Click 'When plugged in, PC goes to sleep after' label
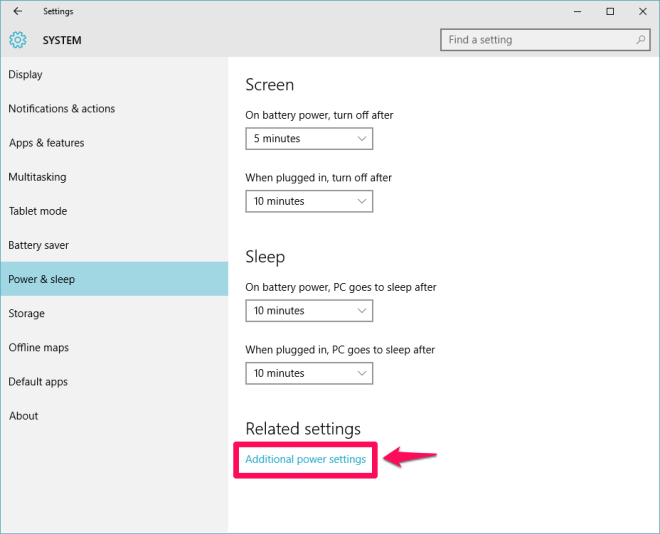This screenshot has height=534, width=660. 340,350
